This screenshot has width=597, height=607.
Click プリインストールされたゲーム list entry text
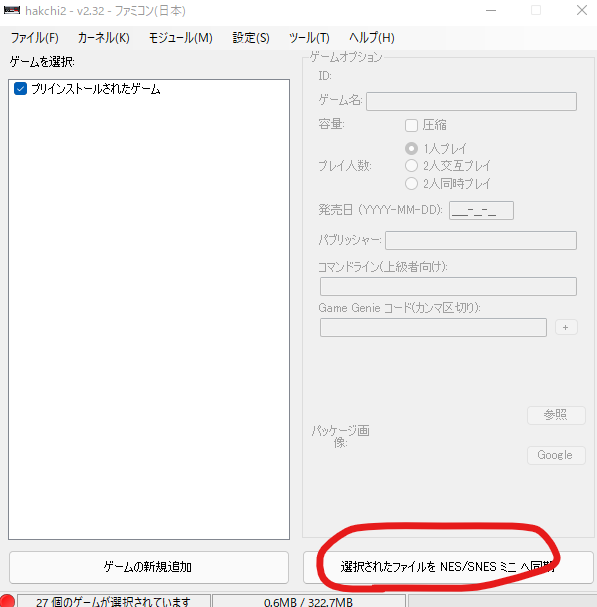(x=96, y=89)
